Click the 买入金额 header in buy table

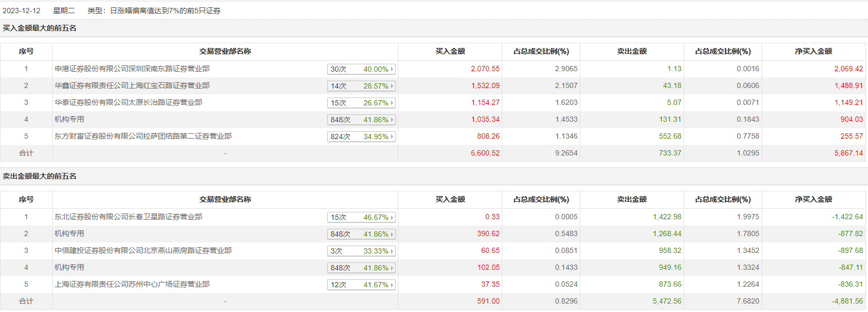(450, 51)
